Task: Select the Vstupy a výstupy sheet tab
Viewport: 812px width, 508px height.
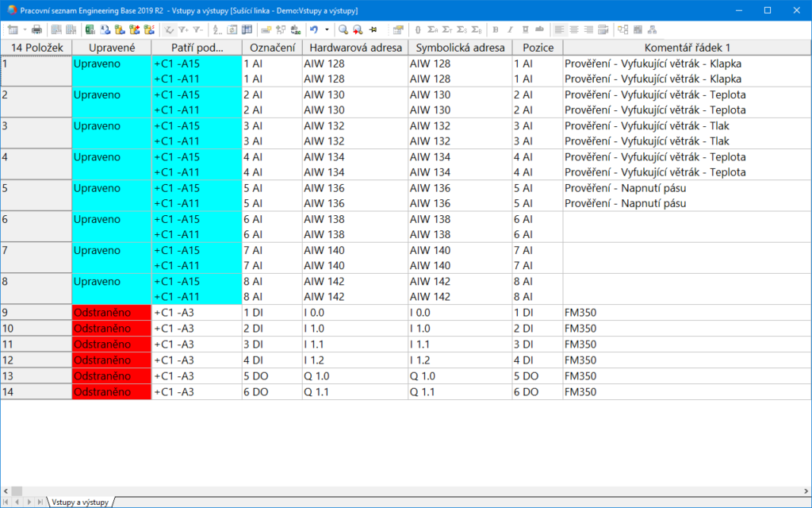Action: pyautogui.click(x=79, y=502)
